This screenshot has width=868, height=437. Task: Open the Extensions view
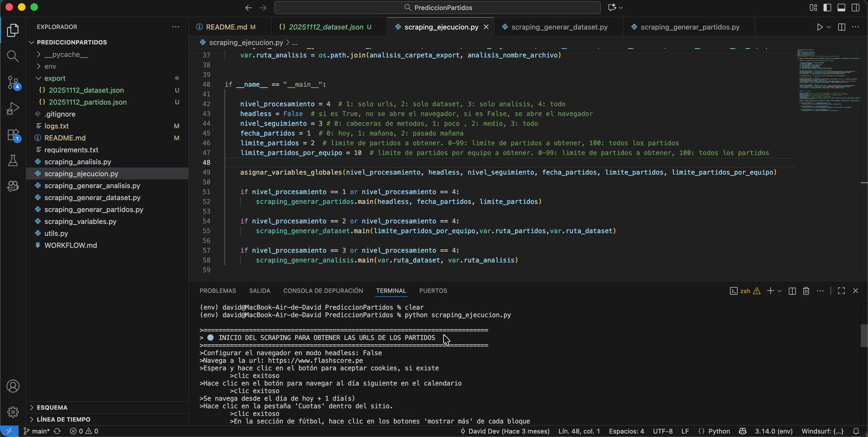coord(13,135)
